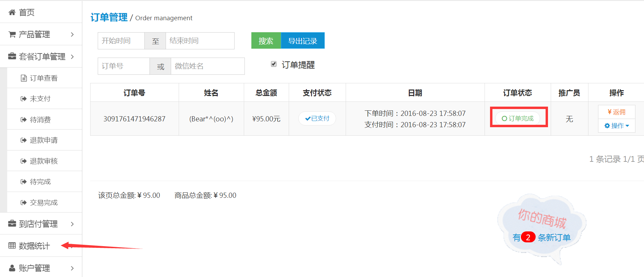Toggle the 订单提醒 checkbox

pyautogui.click(x=274, y=64)
